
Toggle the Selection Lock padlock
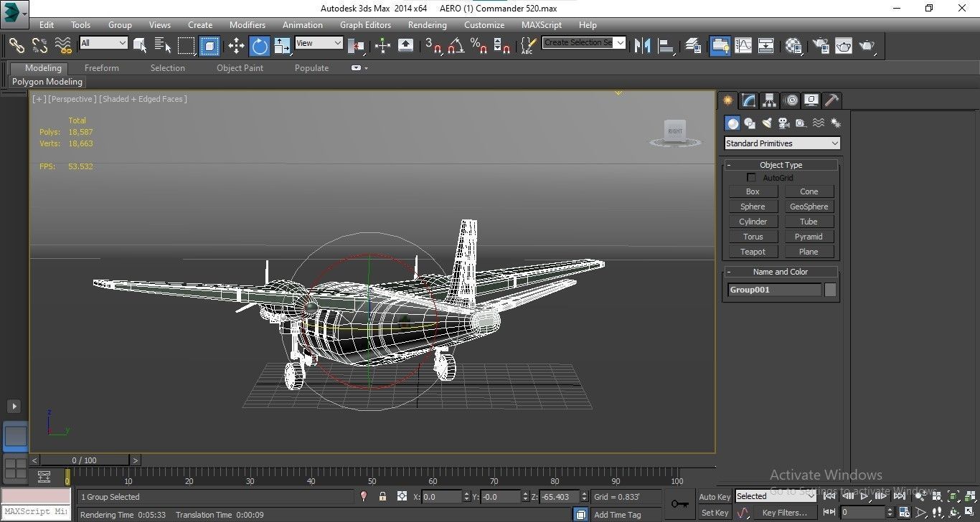pyautogui.click(x=382, y=496)
